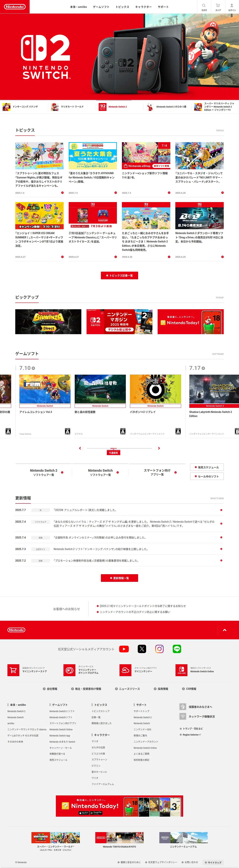239x868 pixels.
Task: Go to previous game in software carousel
Action: 80,448
